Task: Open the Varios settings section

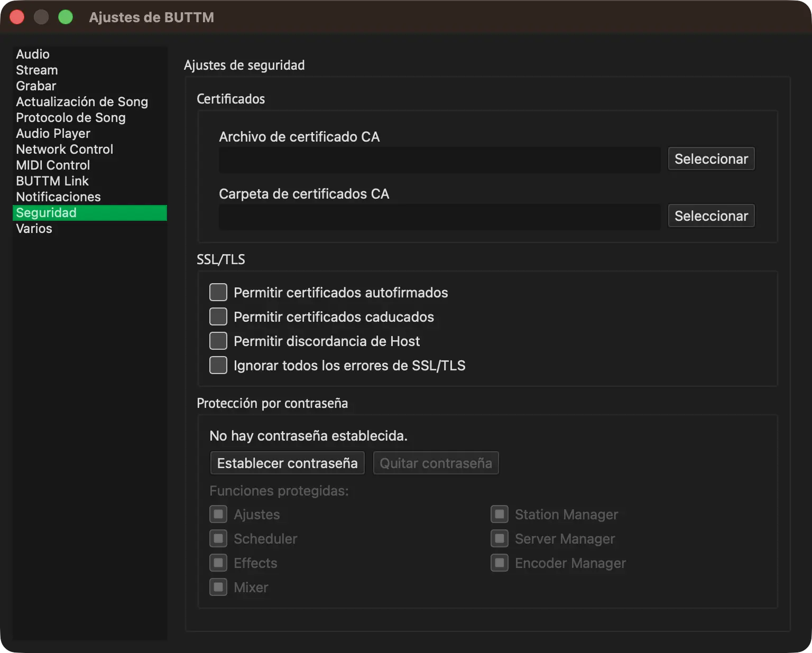Action: tap(89, 229)
